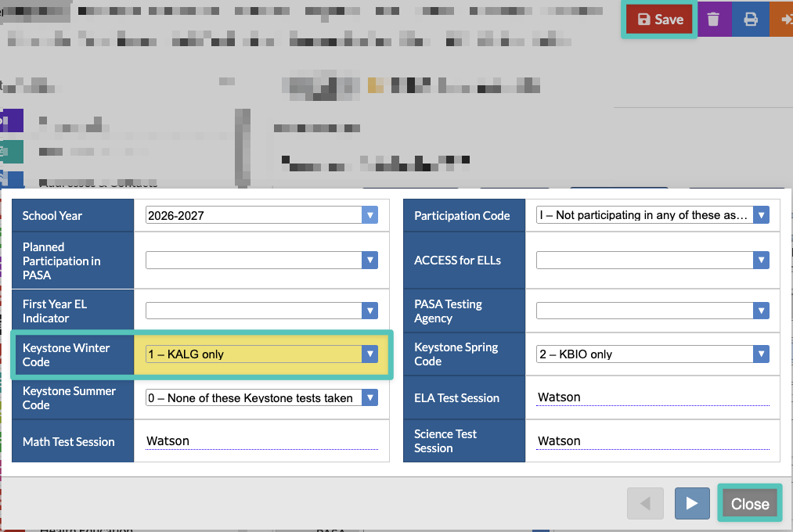793x532 pixels.
Task: Close the test settings dialog
Action: pos(750,503)
